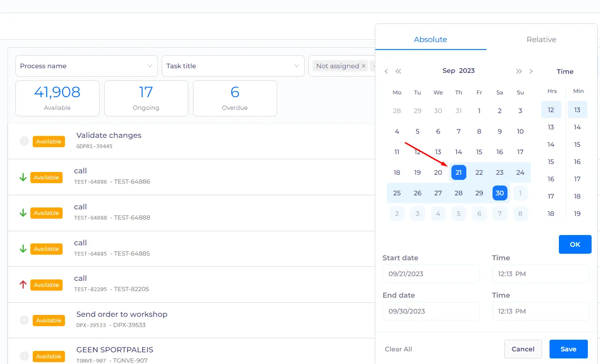The image size is (600, 364).
Task: Choose day 10 in the calendar
Action: 520,131
